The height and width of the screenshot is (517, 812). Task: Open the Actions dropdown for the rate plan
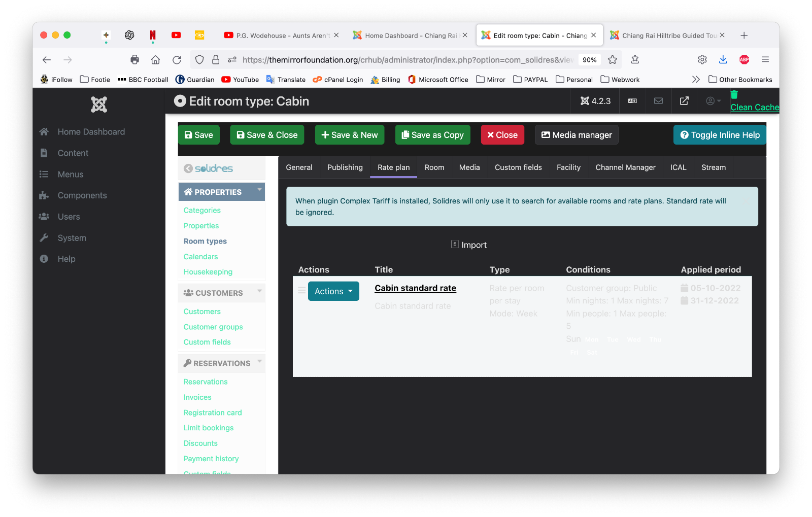tap(333, 291)
